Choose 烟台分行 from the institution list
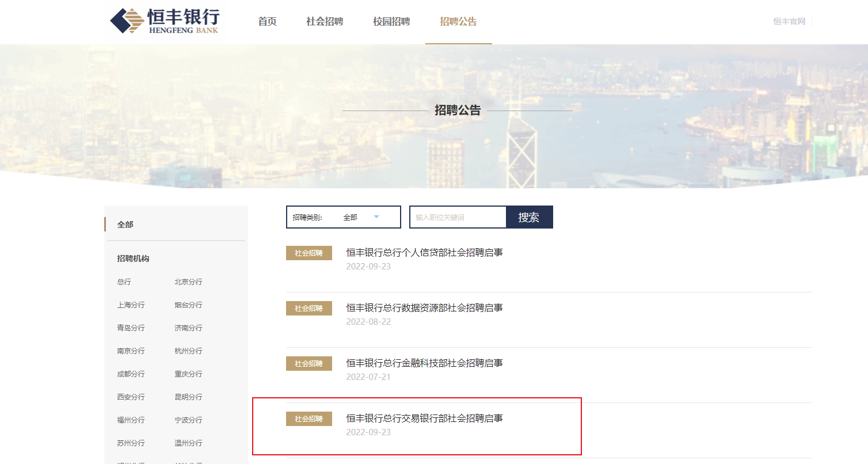The height and width of the screenshot is (464, 868). 189,305
